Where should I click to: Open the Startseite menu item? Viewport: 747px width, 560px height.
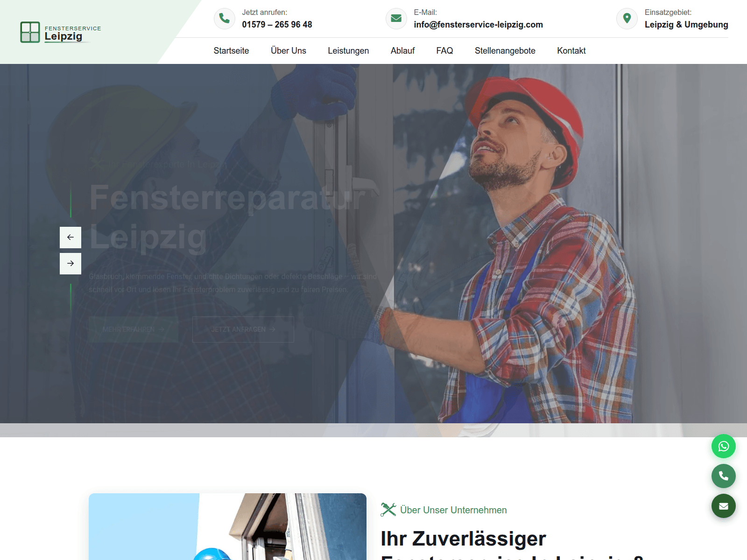[x=231, y=51]
